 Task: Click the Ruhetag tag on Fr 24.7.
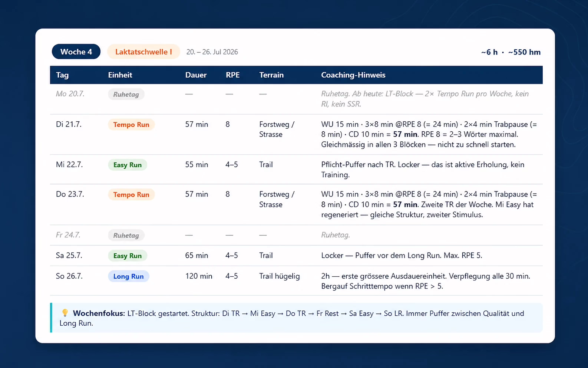[x=126, y=236]
